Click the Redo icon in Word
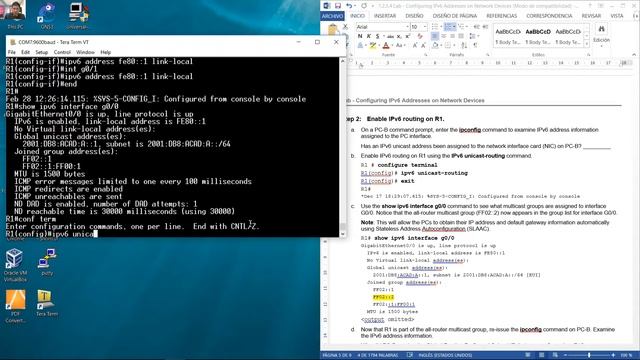Image resolution: width=640 pixels, height=360 pixels. coord(364,6)
